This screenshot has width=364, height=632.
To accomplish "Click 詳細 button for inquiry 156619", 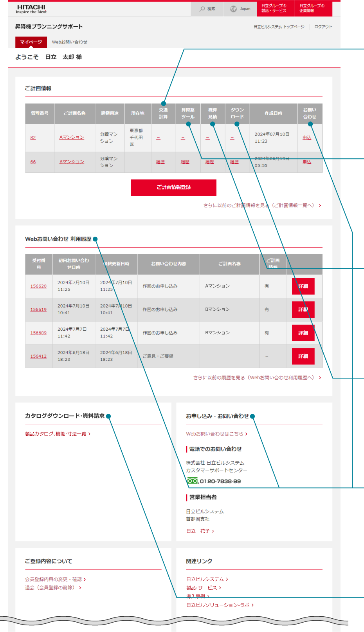I will pyautogui.click(x=303, y=310).
